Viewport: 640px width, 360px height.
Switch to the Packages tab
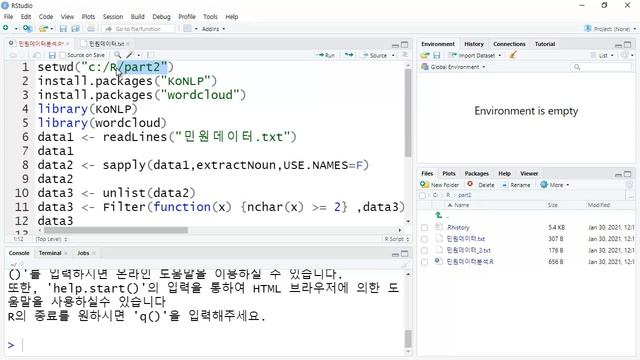[x=477, y=173]
